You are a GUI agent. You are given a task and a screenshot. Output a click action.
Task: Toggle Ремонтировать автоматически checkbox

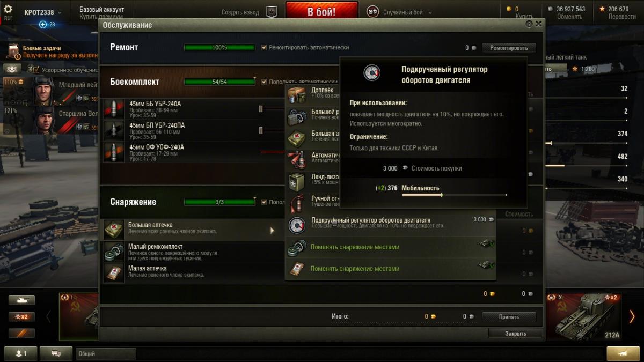click(x=264, y=48)
